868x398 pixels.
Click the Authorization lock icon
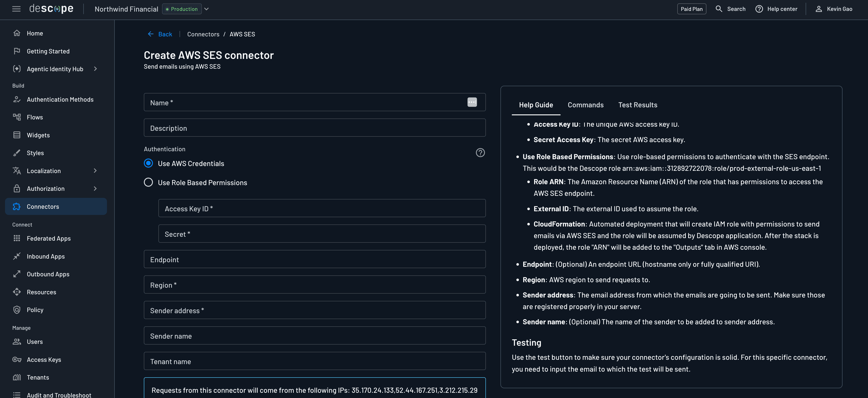17,189
